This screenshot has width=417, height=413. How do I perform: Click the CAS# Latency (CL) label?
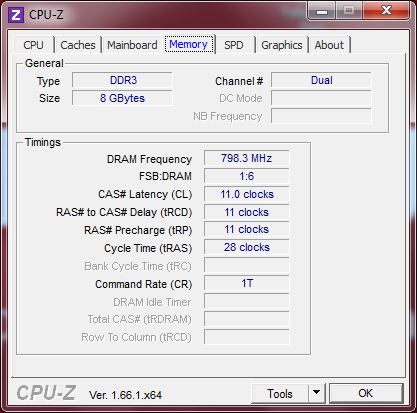145,194
